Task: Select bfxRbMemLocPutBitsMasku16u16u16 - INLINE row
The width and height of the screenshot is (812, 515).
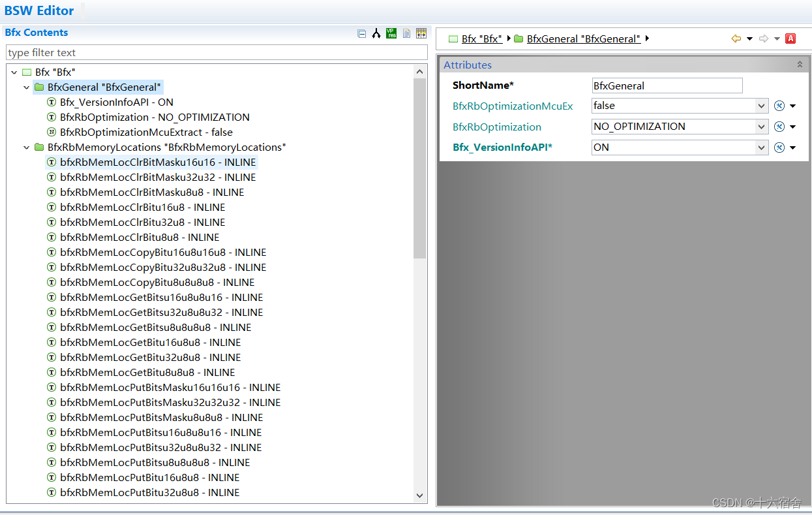Action: coord(170,387)
